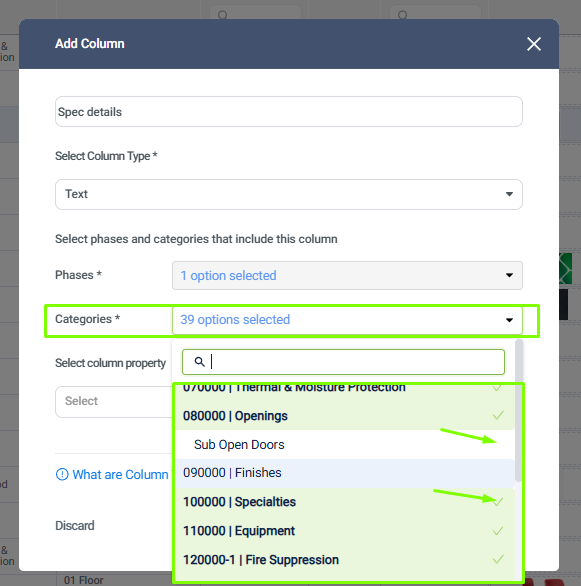The image size is (581, 586).
Task: Close the Add Column dialog
Action: (x=534, y=44)
